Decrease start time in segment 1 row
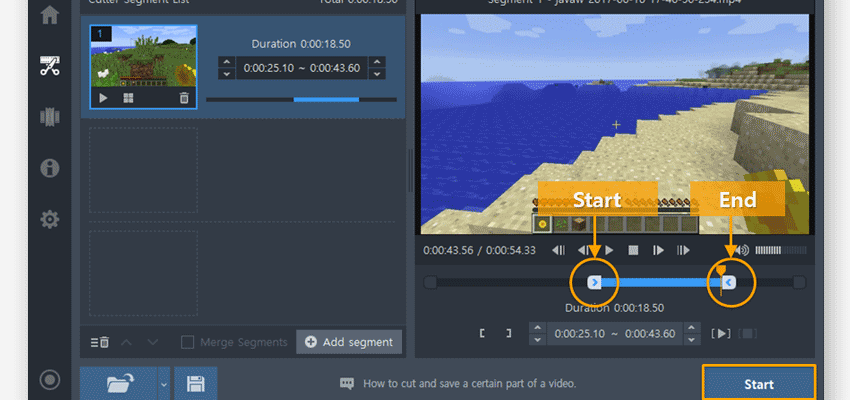Screen dimensions: 850x400 pos(227,74)
